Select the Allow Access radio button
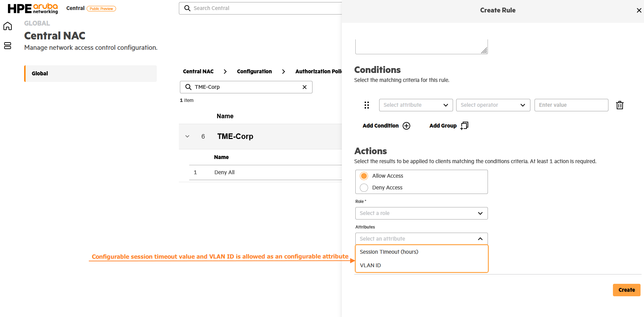644x317 pixels. point(364,176)
